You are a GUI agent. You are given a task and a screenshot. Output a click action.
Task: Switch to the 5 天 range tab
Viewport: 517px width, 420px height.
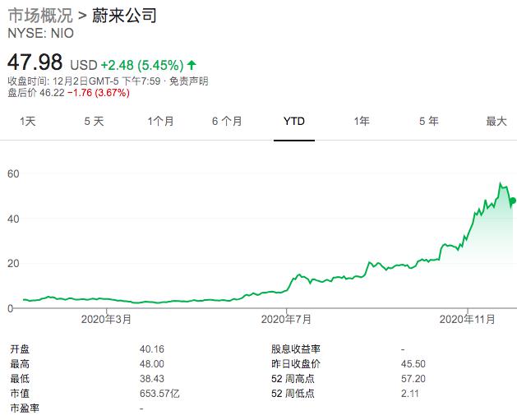pos(94,122)
